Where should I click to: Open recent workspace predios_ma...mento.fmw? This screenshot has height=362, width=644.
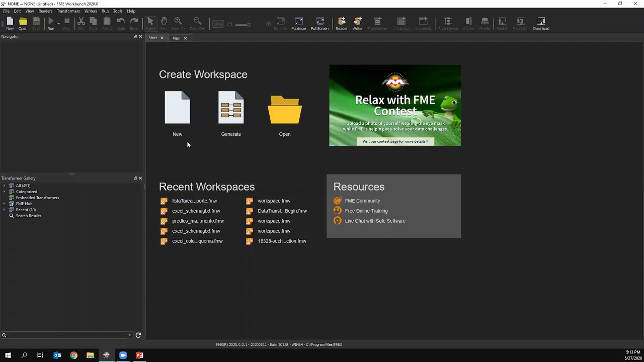coord(198,221)
